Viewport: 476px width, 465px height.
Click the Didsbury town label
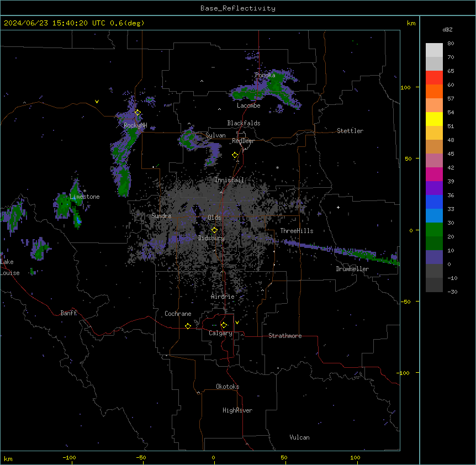click(211, 238)
